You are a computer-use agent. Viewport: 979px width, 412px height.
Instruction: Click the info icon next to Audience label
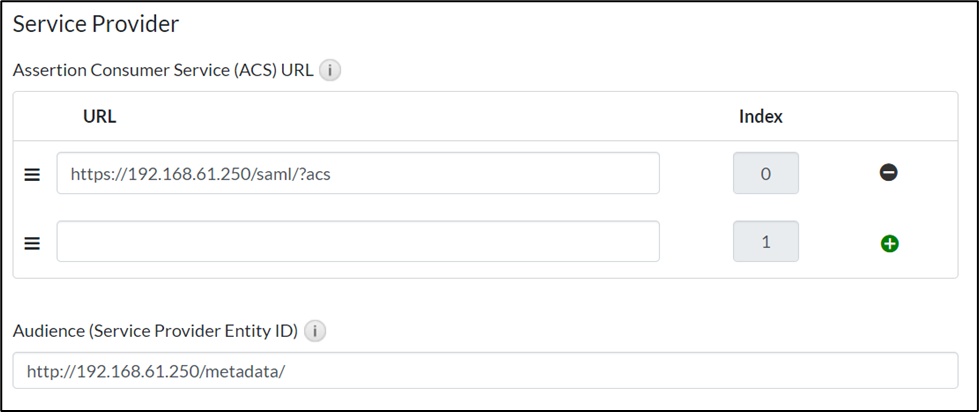tap(314, 330)
